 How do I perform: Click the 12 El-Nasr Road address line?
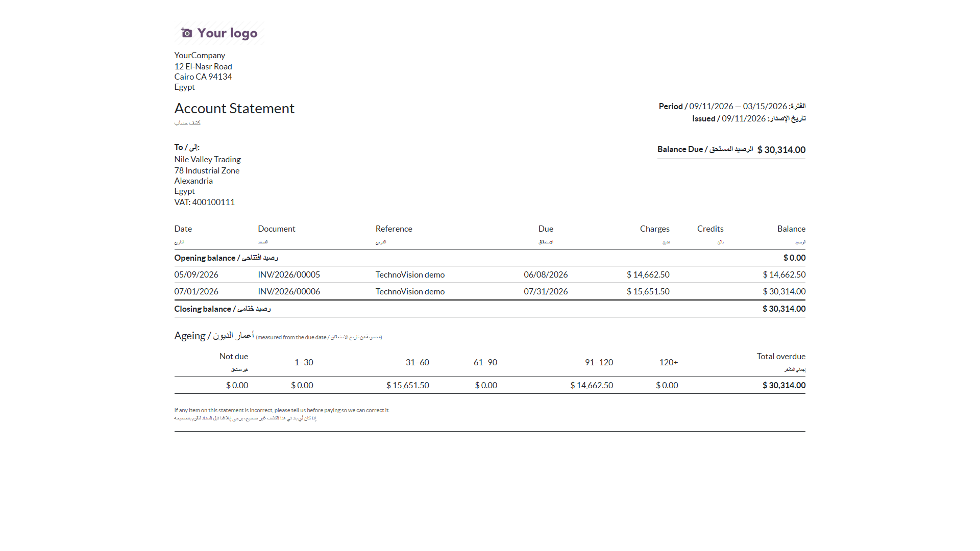(x=203, y=66)
